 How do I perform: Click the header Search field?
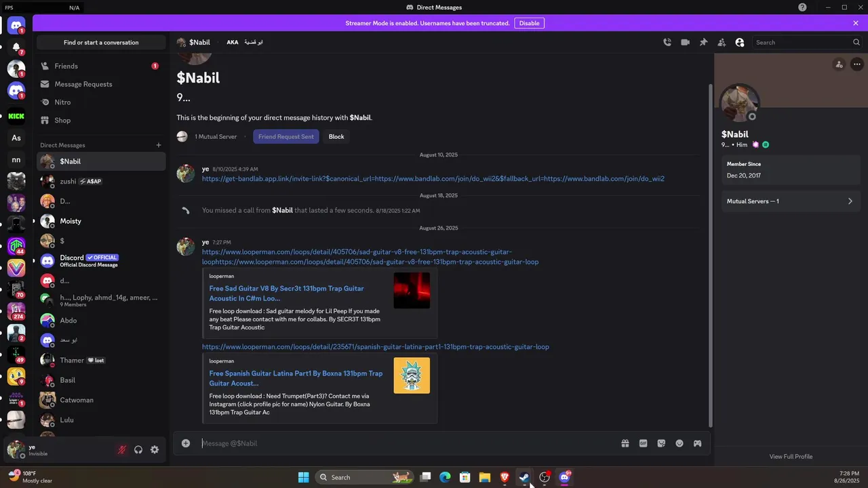tap(807, 42)
